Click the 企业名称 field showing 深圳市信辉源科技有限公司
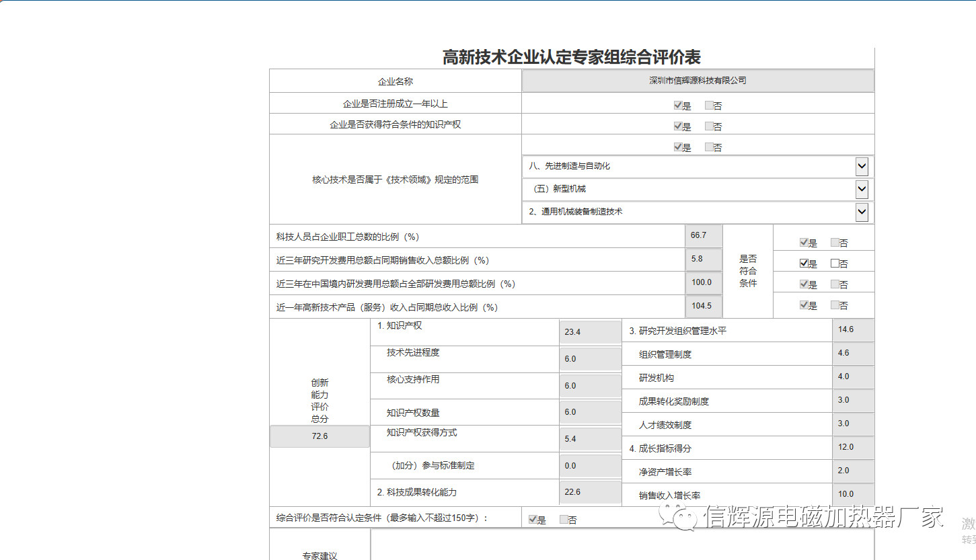 coord(698,81)
